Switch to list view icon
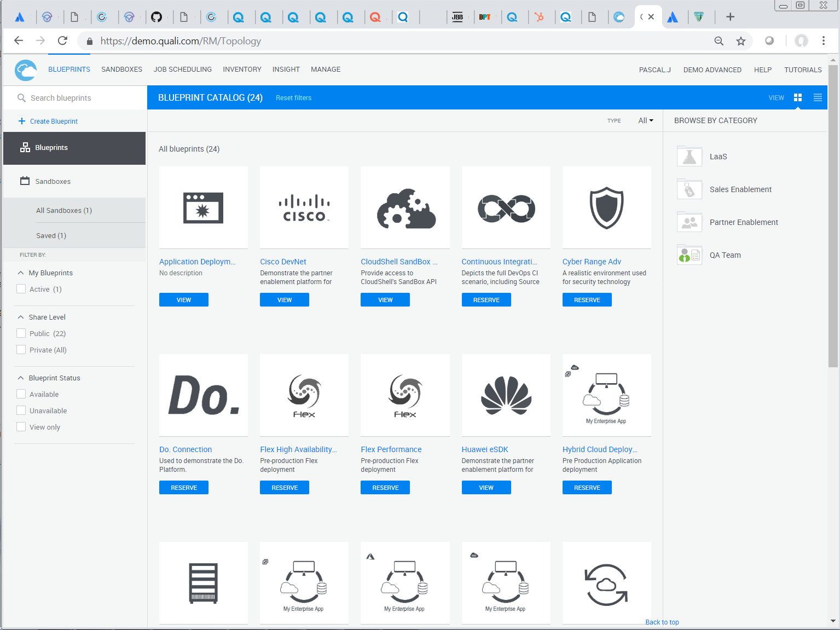This screenshot has width=840, height=630. (x=818, y=97)
